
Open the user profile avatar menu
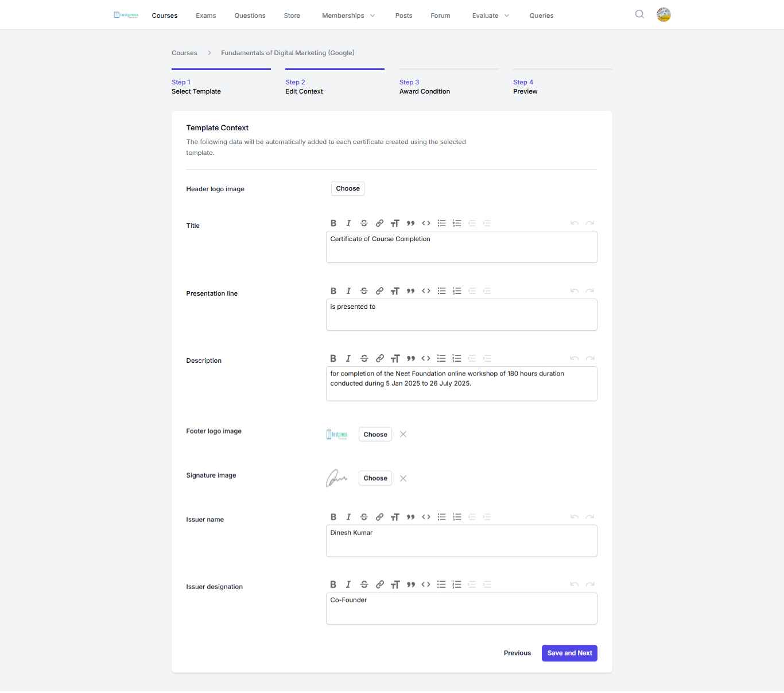[x=663, y=15]
